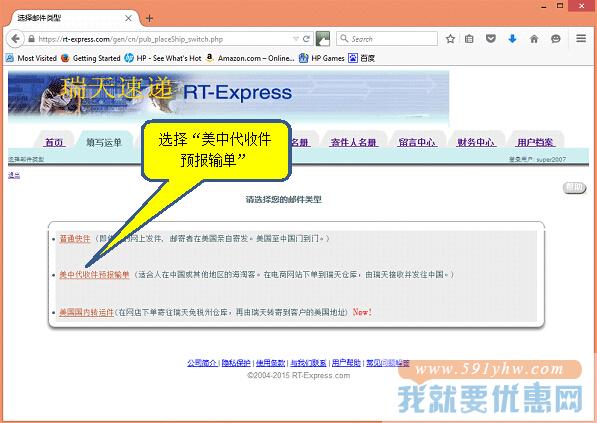The image size is (597, 423).
Task: Open the HP Games bookmark
Action: [322, 58]
